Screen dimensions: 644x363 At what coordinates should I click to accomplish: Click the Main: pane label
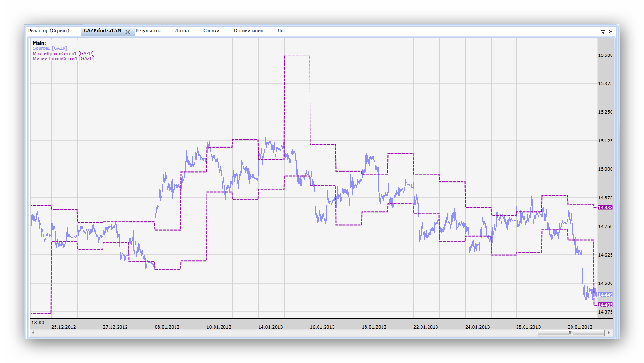click(40, 43)
